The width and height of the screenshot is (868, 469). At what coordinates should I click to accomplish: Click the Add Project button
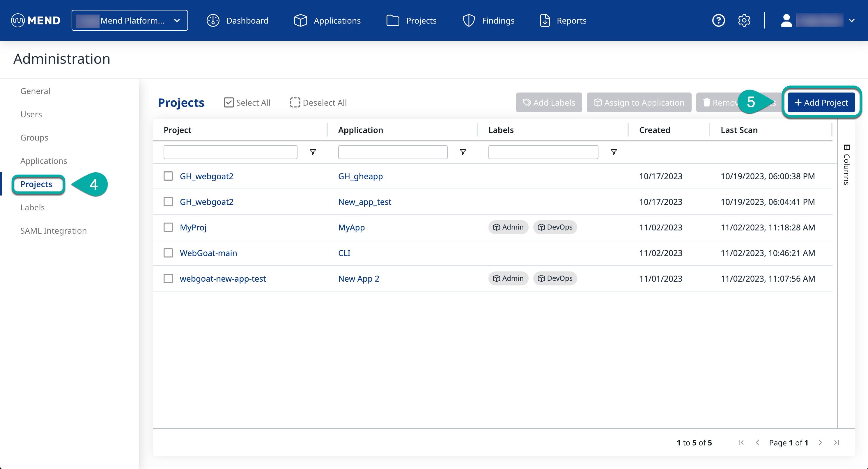pyautogui.click(x=821, y=102)
